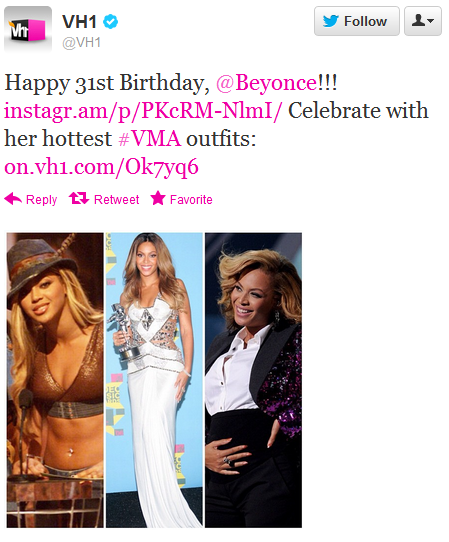The image size is (449, 542).
Task: Click the person silhouette icon
Action: point(418,20)
